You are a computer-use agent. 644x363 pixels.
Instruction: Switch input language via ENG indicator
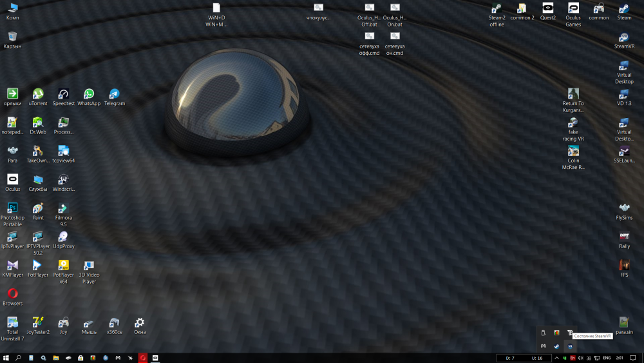(607, 358)
